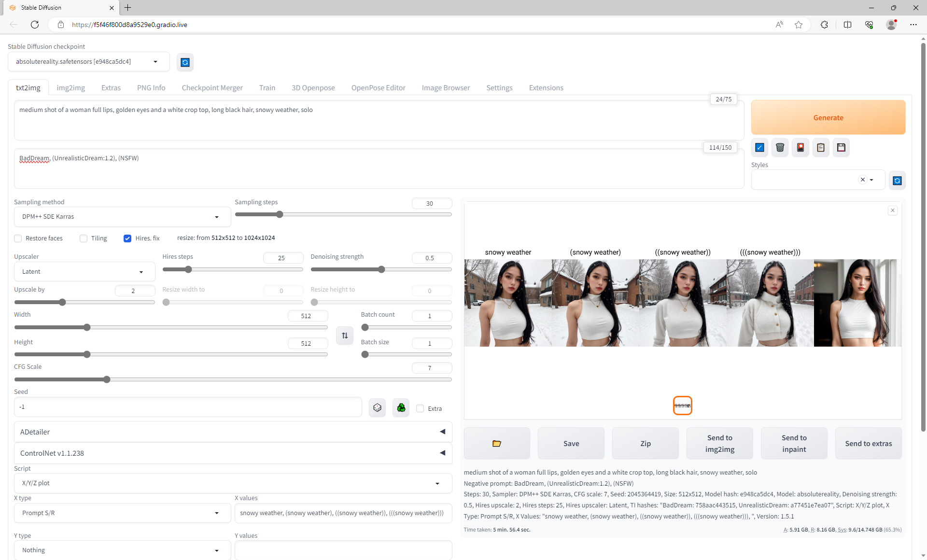Enable the Restore faces checkbox

[x=18, y=238]
